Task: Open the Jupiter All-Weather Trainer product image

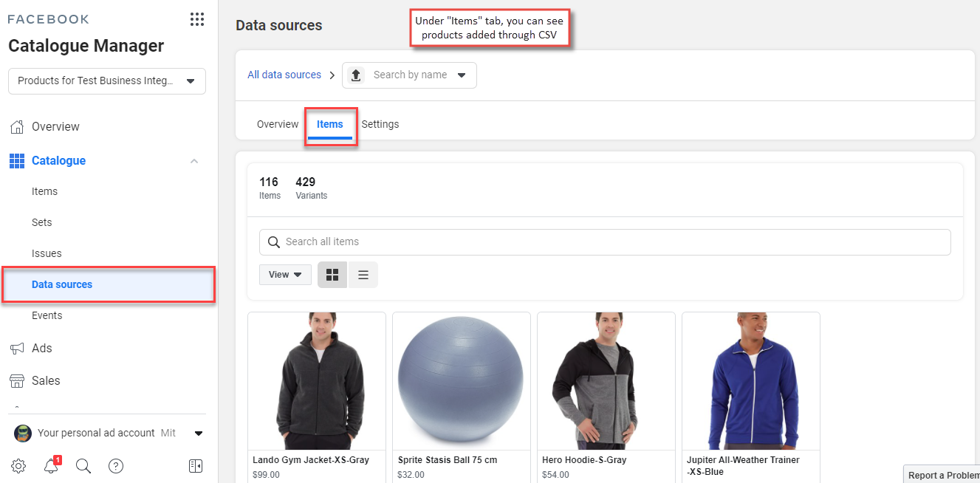Action: (751, 381)
